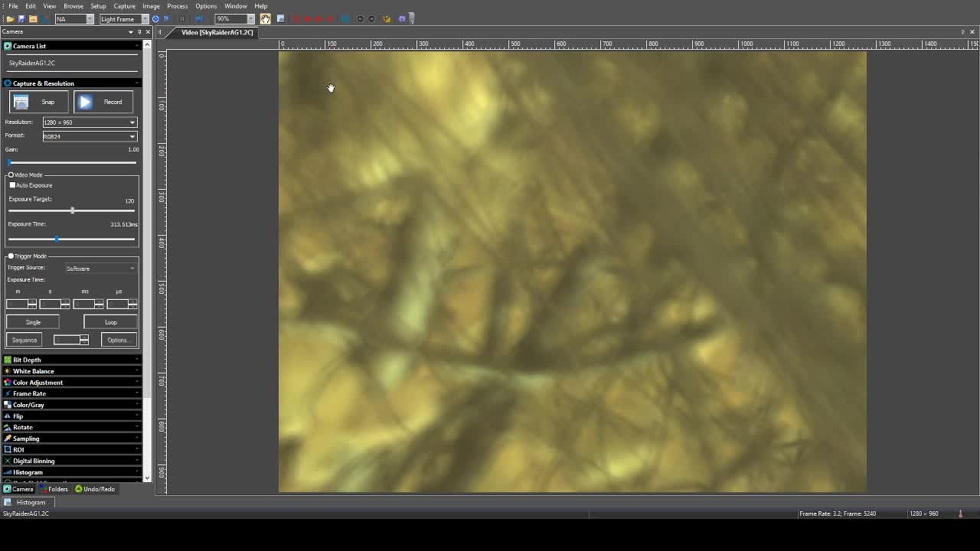980x551 pixels.
Task: Expand the Histogram section
Action: click(28, 472)
